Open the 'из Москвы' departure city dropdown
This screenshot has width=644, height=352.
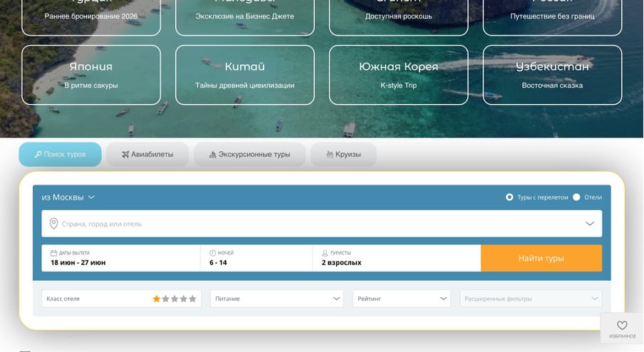coord(68,197)
